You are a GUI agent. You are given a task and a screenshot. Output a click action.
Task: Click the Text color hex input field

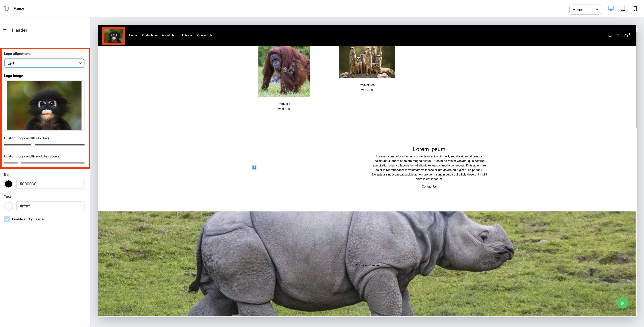tap(50, 206)
